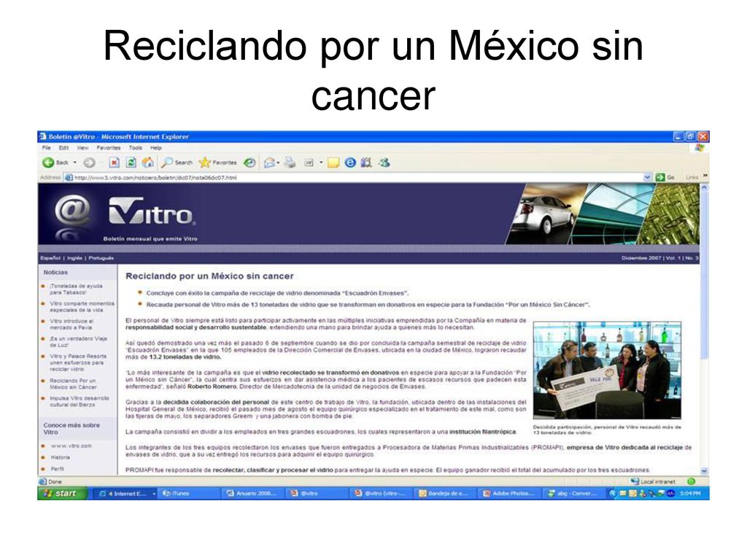
Task: Switch to the iTunes taskbar button
Action: (188, 494)
